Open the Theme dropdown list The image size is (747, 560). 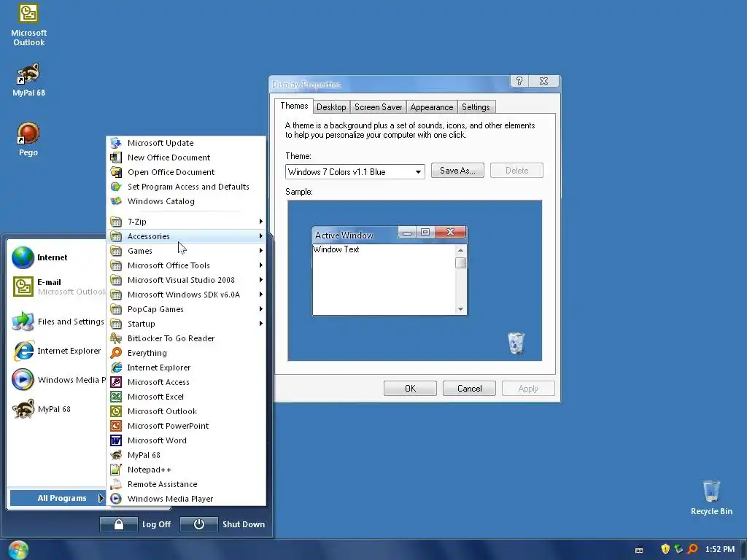418,172
